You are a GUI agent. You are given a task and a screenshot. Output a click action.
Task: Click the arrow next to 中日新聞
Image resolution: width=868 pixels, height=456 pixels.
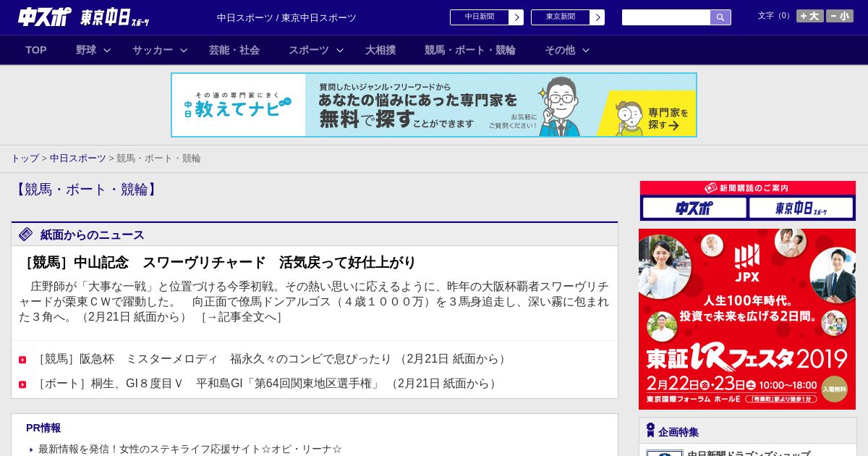(516, 17)
